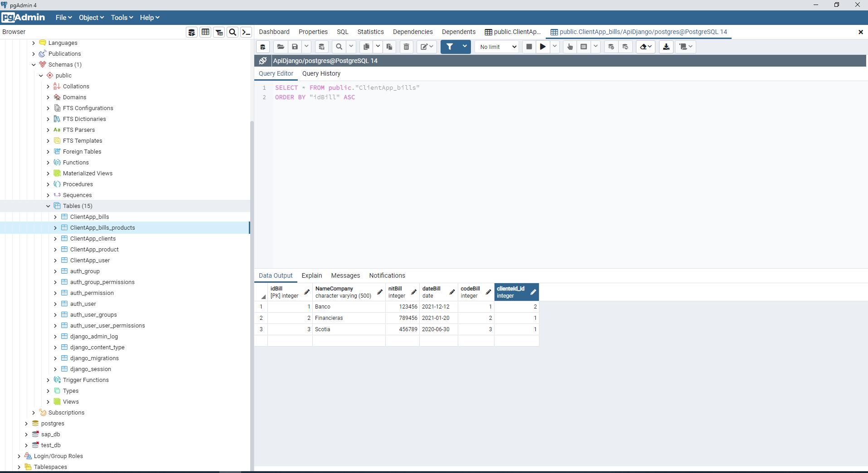Viewport: 868px width, 473px height.
Task: Open the Query Tool icon in browser toolbar
Action: 191,32
